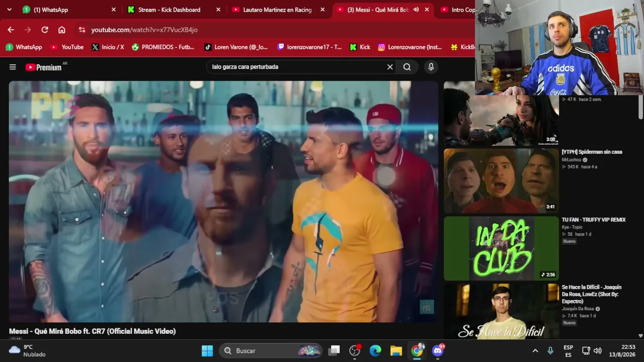
Task: Launch Microsoft Edge from the taskbar
Action: pyautogui.click(x=375, y=350)
